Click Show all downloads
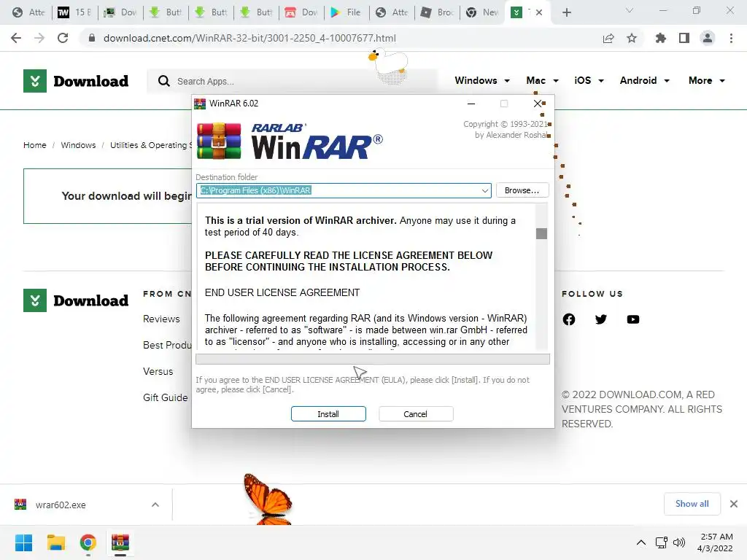This screenshot has width=747, height=560. pyautogui.click(x=692, y=504)
